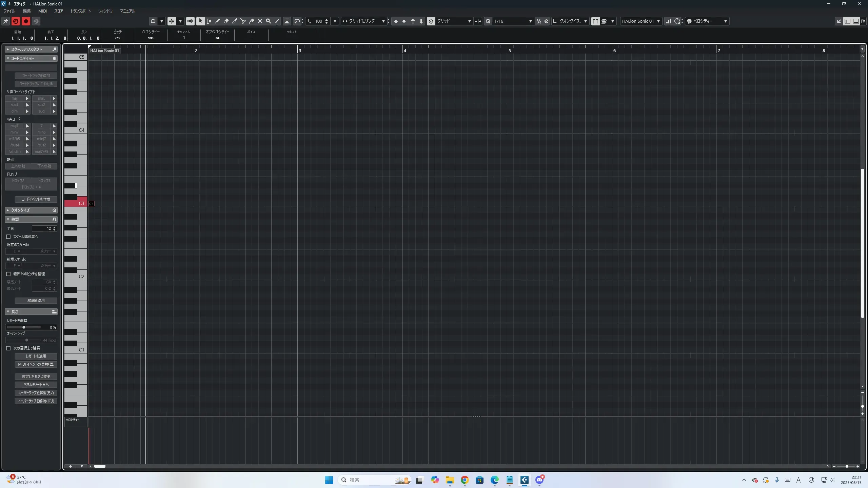Click the レガートを調整 slider handle
Image resolution: width=868 pixels, height=488 pixels.
24,327
